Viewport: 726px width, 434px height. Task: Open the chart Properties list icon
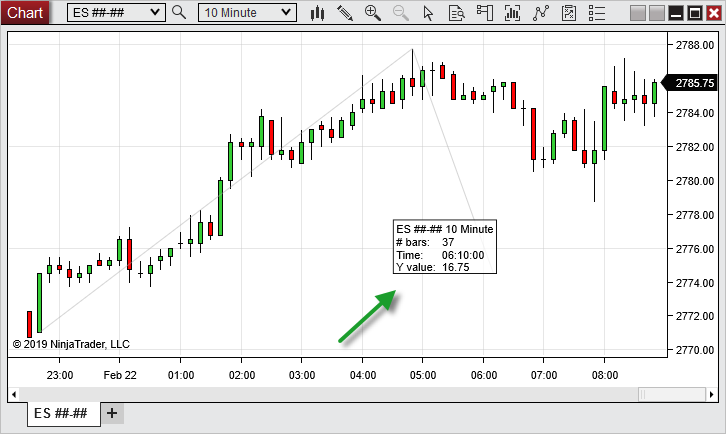[x=569, y=13]
